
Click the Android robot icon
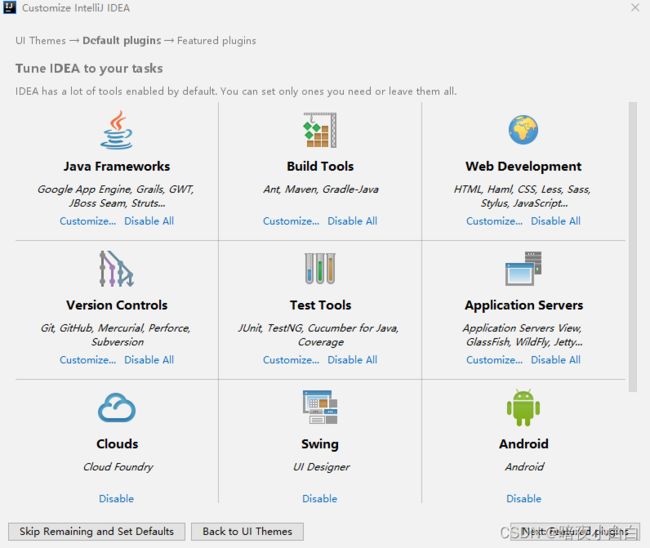pos(523,407)
